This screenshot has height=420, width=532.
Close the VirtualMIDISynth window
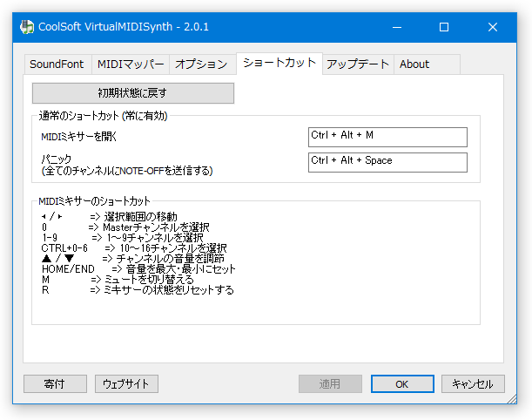[493, 27]
